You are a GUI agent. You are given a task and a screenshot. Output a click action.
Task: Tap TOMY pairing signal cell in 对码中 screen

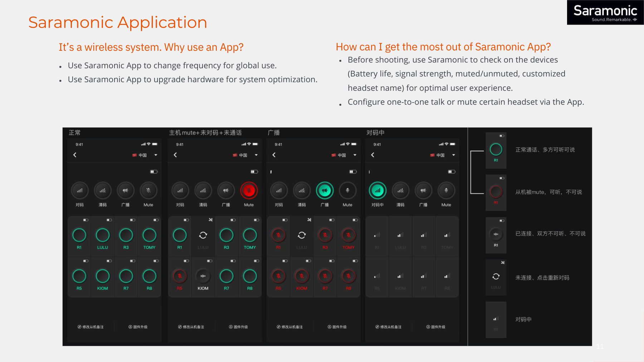coord(447,236)
